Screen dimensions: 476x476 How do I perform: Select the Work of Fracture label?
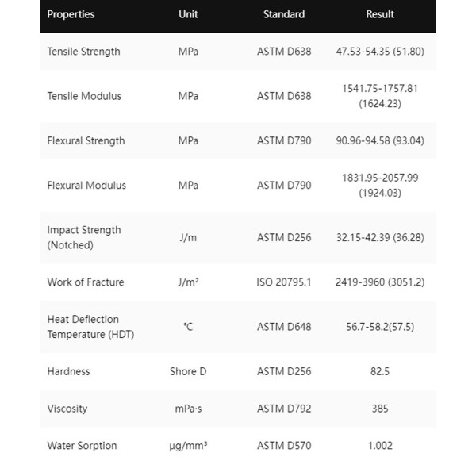coord(86,282)
